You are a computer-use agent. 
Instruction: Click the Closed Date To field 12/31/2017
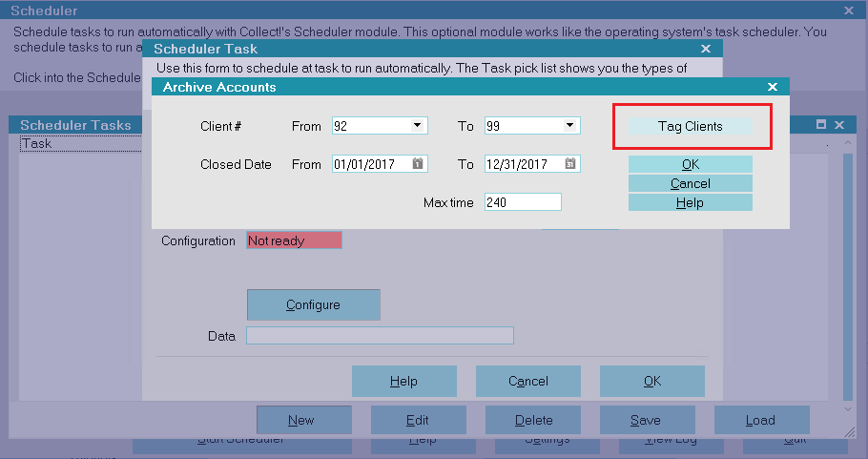coord(532,164)
